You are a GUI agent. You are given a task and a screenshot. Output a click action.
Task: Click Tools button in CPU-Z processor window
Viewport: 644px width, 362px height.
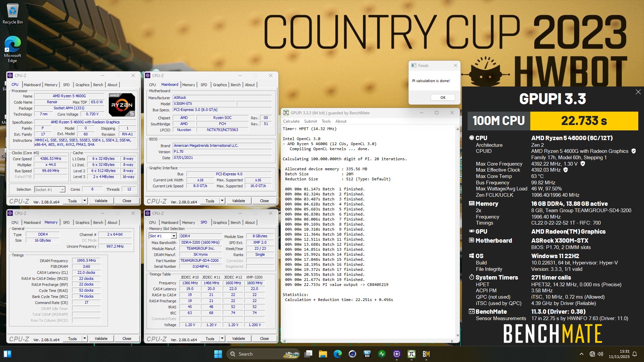[x=72, y=201]
